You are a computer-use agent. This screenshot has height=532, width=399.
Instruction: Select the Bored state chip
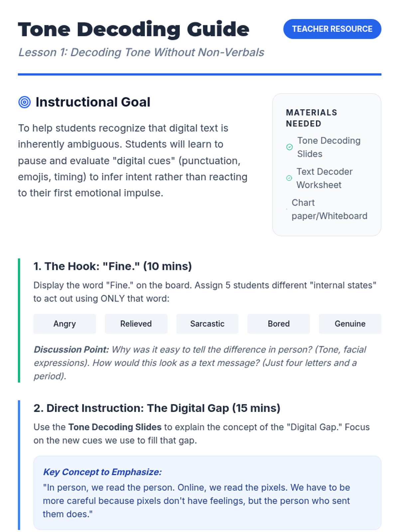pyautogui.click(x=279, y=324)
